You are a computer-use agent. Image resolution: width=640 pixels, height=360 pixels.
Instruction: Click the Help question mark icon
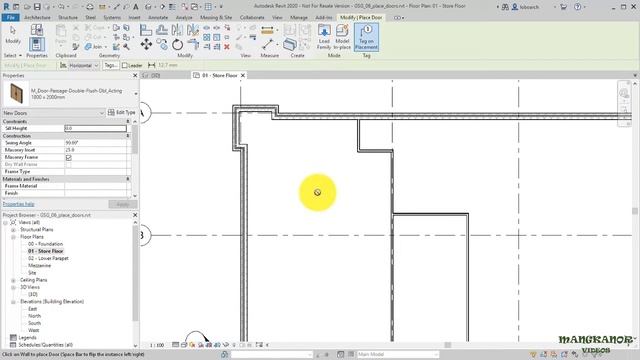[578, 7]
